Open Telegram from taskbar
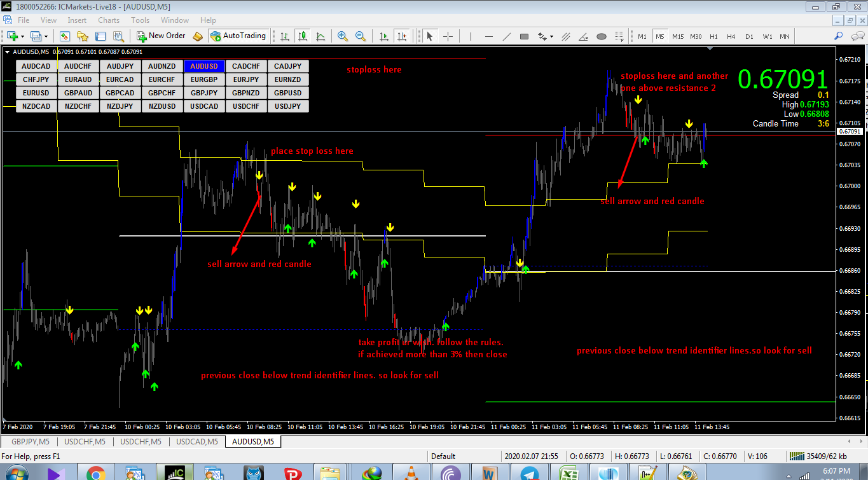868x480 pixels. coord(528,473)
